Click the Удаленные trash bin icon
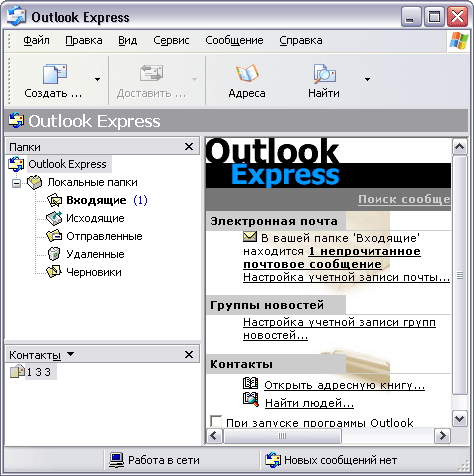Screen dimensions: 474x476 pos(54,254)
